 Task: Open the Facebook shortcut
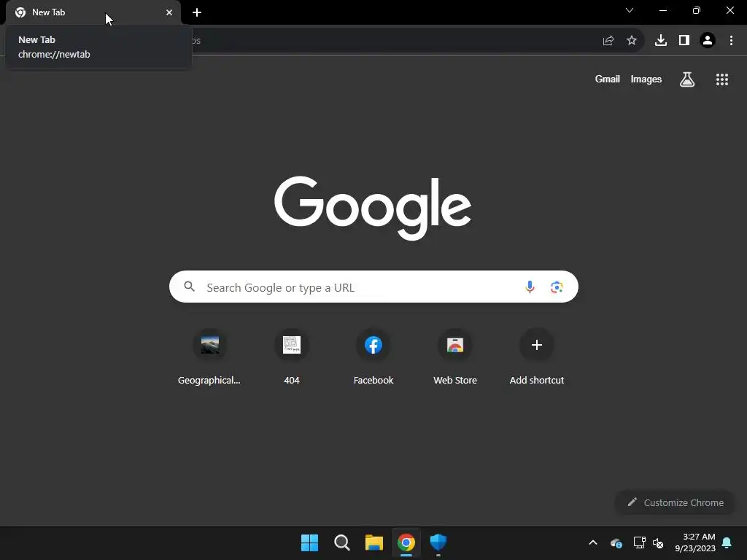[373, 357]
